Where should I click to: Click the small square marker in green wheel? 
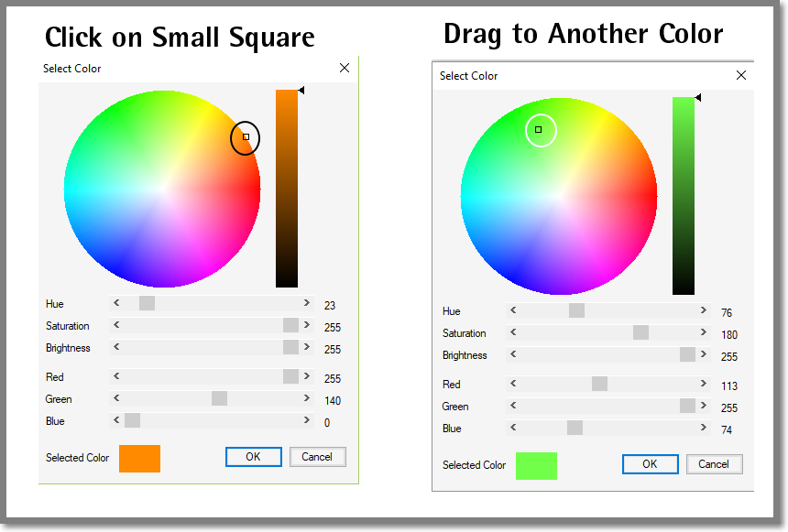[x=538, y=130]
